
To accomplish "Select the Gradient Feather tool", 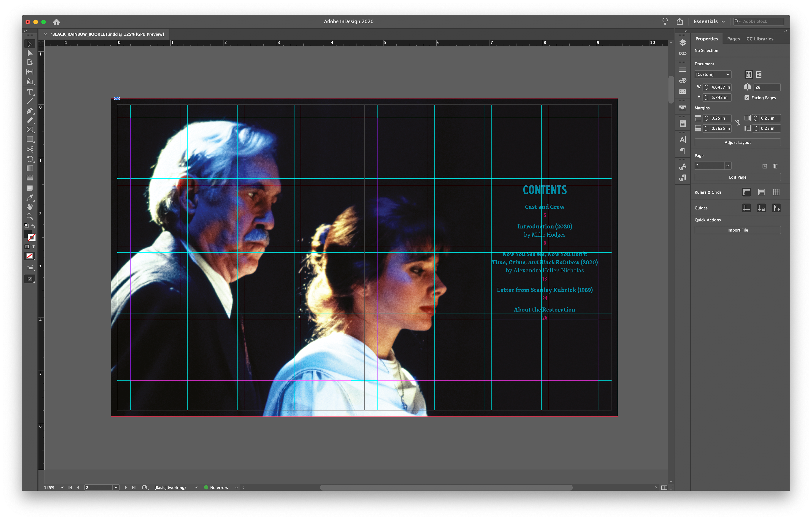I will (x=30, y=178).
